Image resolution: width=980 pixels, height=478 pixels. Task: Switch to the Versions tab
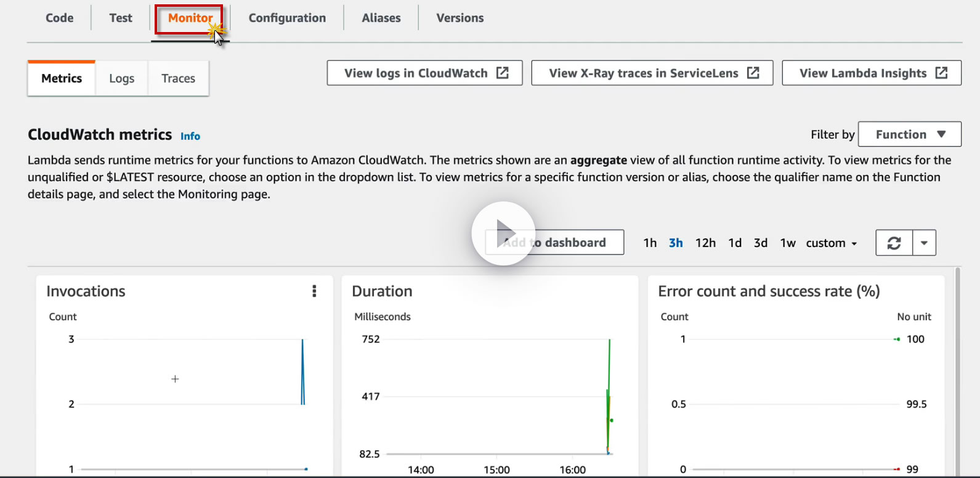[x=460, y=18]
